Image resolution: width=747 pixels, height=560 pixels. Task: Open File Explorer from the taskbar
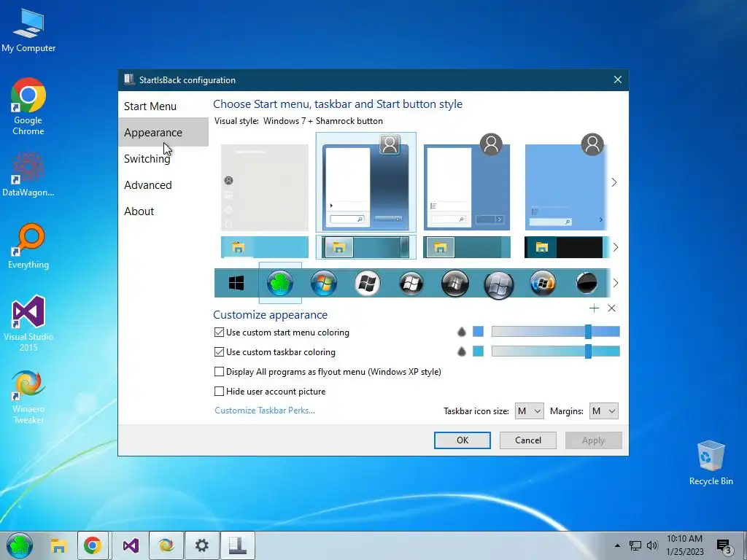point(58,545)
